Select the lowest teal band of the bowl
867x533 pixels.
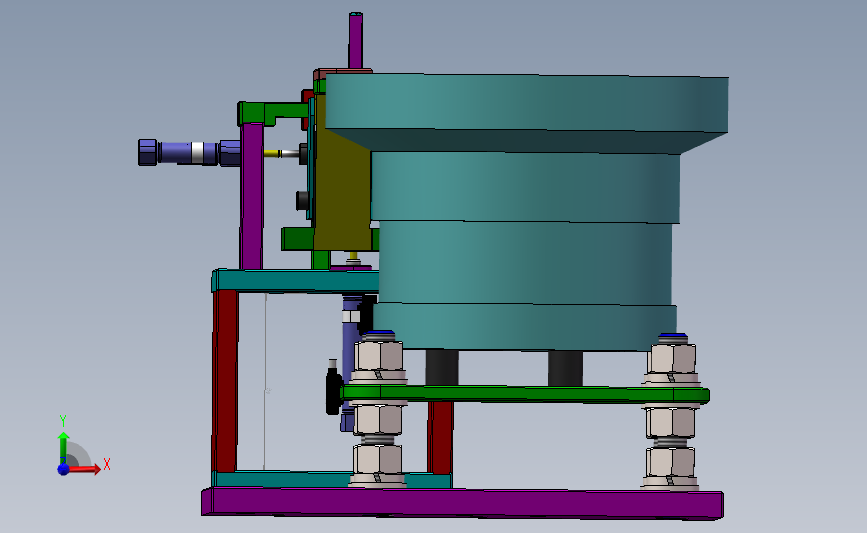click(x=525, y=326)
